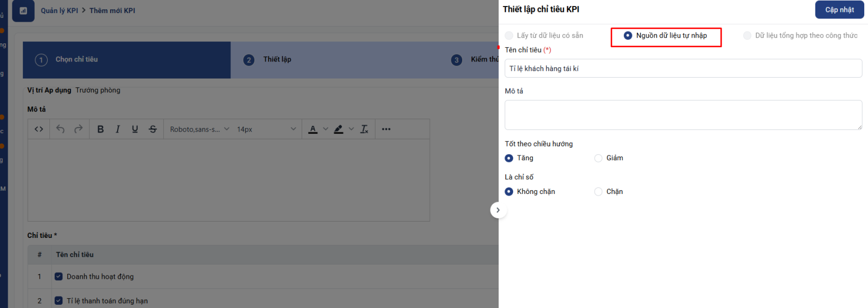Open the Roboto font family dropdown
Screen dimensions: 868x308
pos(199,129)
